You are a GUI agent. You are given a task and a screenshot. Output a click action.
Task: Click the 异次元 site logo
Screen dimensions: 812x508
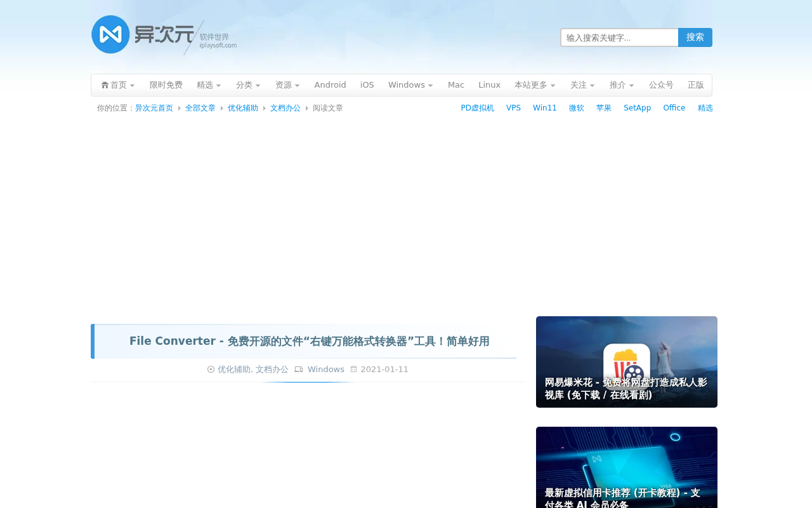(164, 35)
